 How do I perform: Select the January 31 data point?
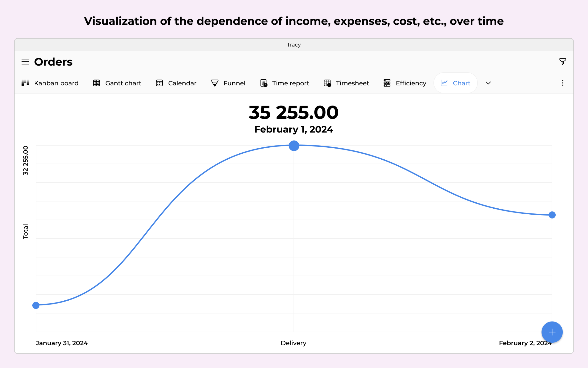pyautogui.click(x=36, y=305)
